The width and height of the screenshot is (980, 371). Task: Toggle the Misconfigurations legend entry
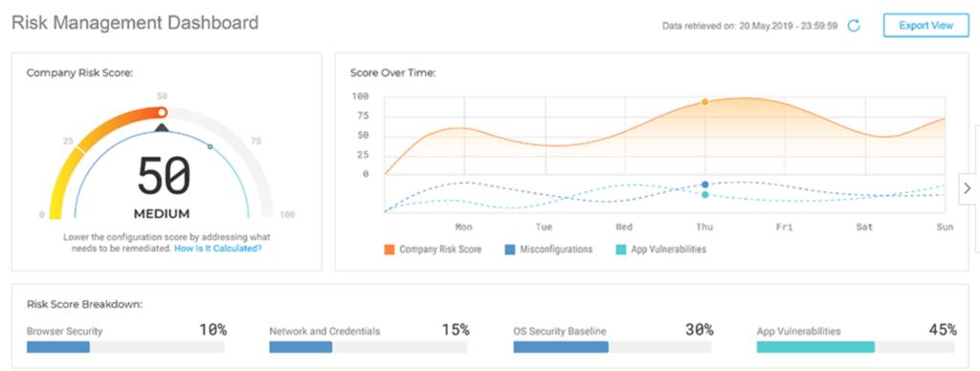click(x=548, y=250)
